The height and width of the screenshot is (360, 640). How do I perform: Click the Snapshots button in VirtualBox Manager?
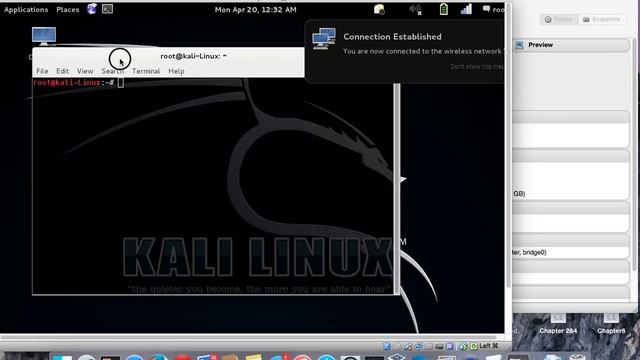coord(602,19)
